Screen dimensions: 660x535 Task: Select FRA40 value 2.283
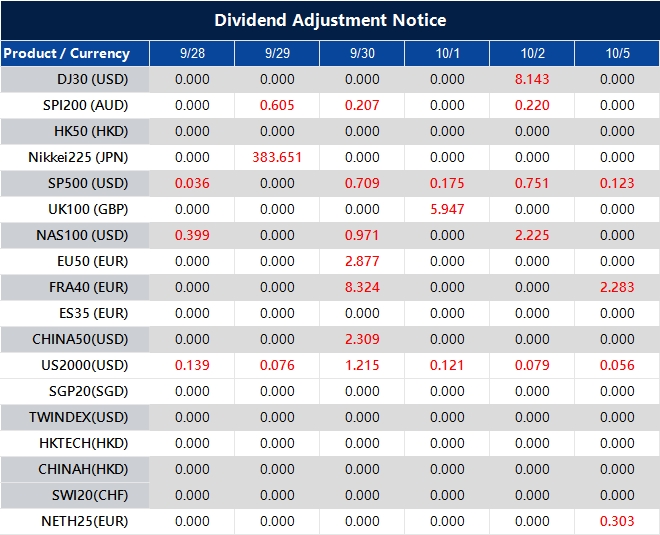click(x=617, y=287)
